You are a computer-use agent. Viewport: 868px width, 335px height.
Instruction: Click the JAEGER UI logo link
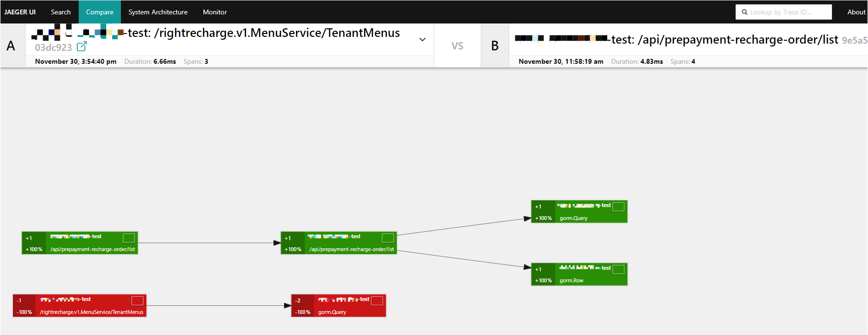pyautogui.click(x=20, y=12)
